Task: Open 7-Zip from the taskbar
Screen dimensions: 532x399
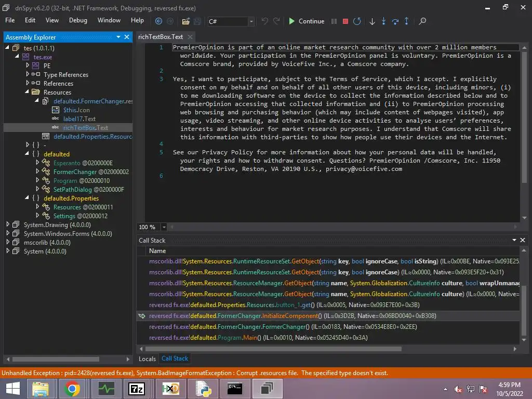Action: pos(137,389)
